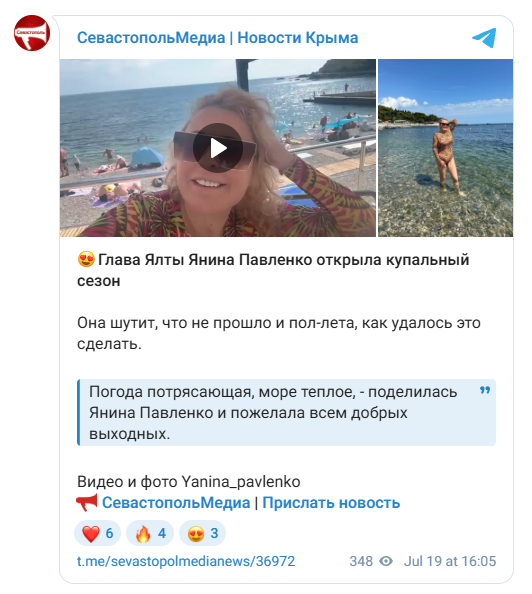Play the beach selfie video
Screen dimensions: 532x594
(x=218, y=148)
